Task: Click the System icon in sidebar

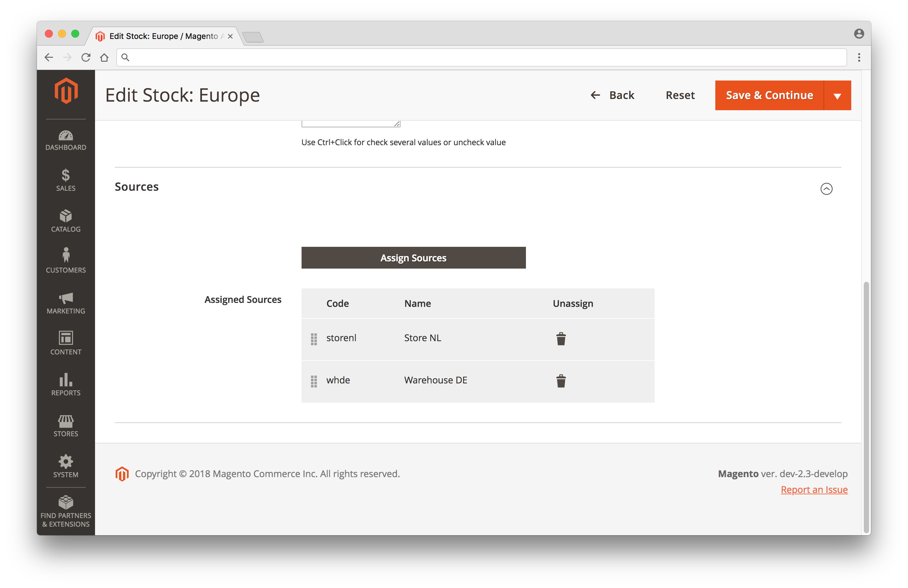Action: (x=65, y=466)
